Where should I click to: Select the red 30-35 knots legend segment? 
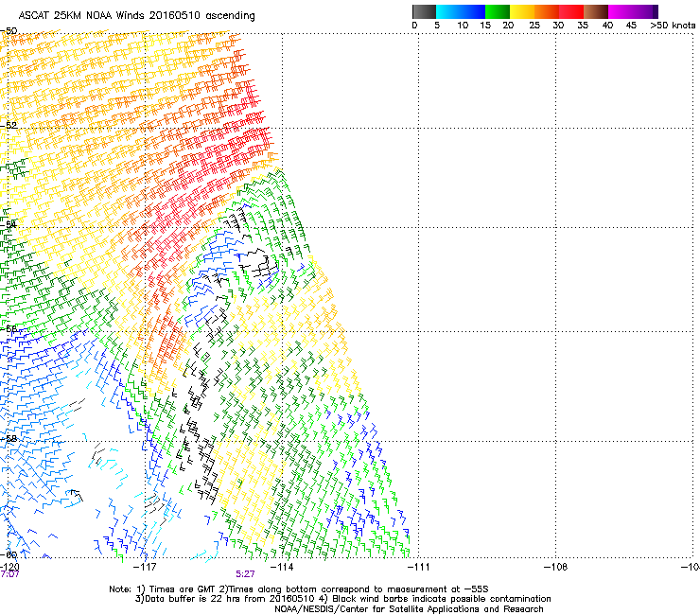tap(571, 11)
